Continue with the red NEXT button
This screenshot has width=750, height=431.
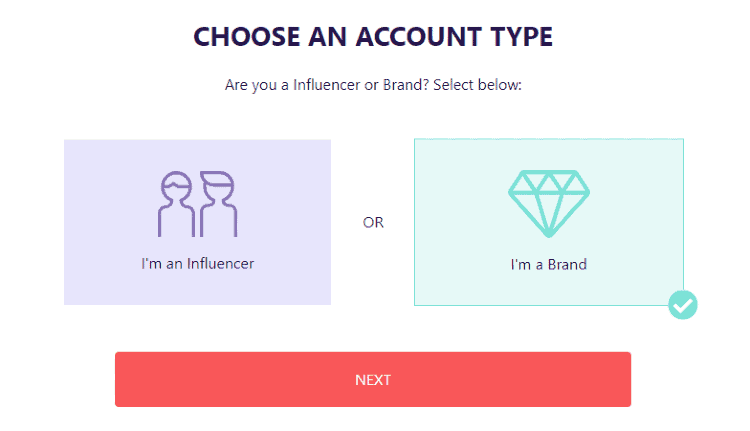click(373, 379)
